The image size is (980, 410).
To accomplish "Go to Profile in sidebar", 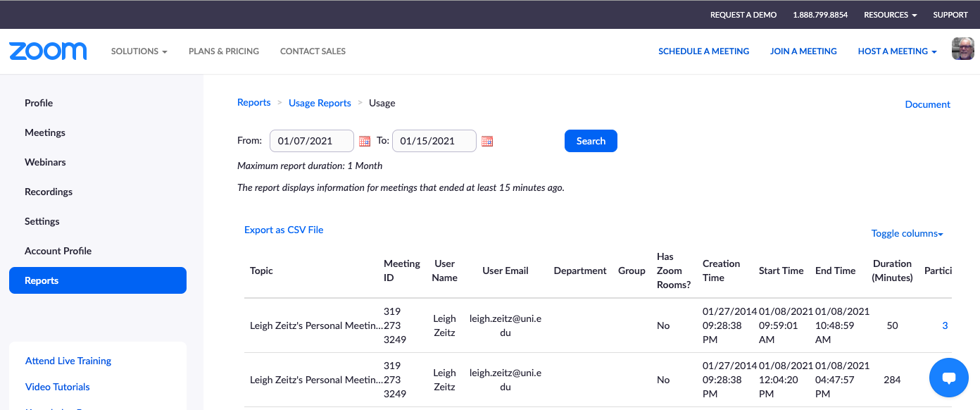I will tap(39, 103).
